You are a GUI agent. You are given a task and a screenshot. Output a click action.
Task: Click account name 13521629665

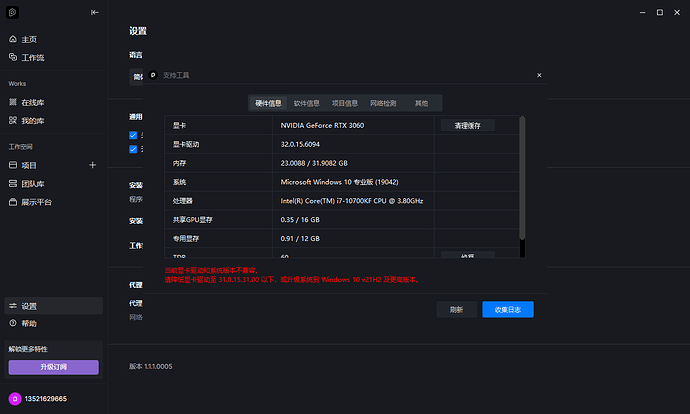[46, 399]
